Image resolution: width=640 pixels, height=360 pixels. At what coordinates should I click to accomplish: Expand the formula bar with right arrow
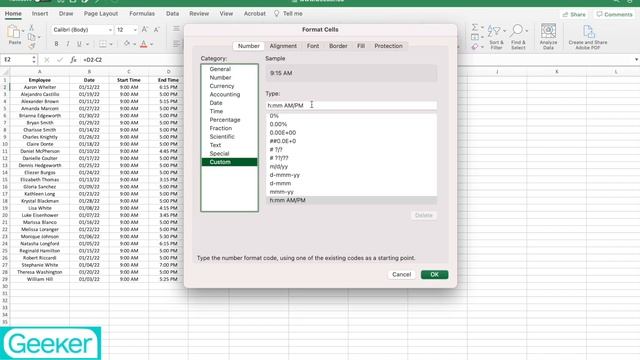click(x=636, y=60)
